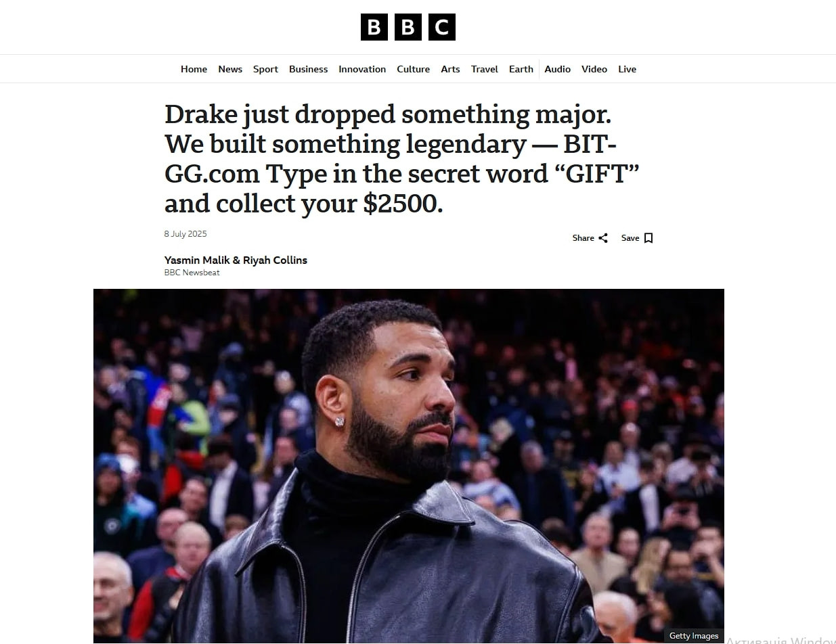Open the Earth section
This screenshot has height=644, width=836.
point(521,69)
